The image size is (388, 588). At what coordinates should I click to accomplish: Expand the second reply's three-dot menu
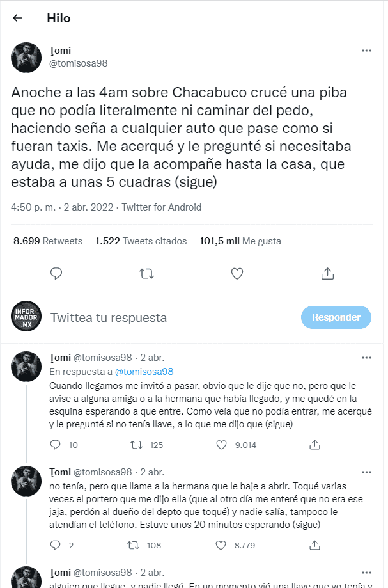click(366, 472)
